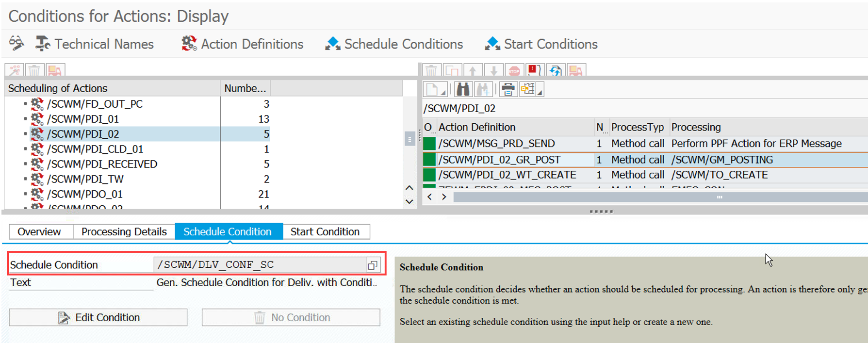Click left arrow on action grid horizontal scrollbar
Image resolution: width=868 pixels, height=344 pixels.
(429, 197)
